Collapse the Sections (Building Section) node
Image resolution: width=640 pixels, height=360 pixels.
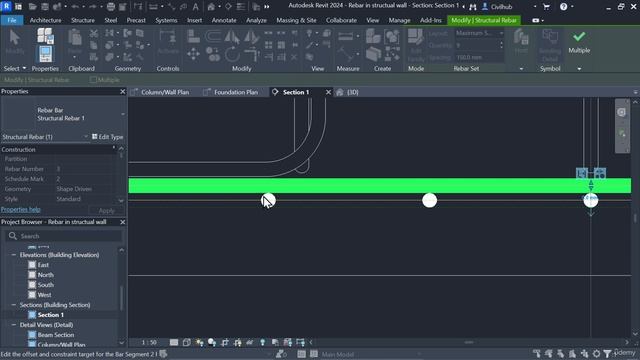pos(13,305)
